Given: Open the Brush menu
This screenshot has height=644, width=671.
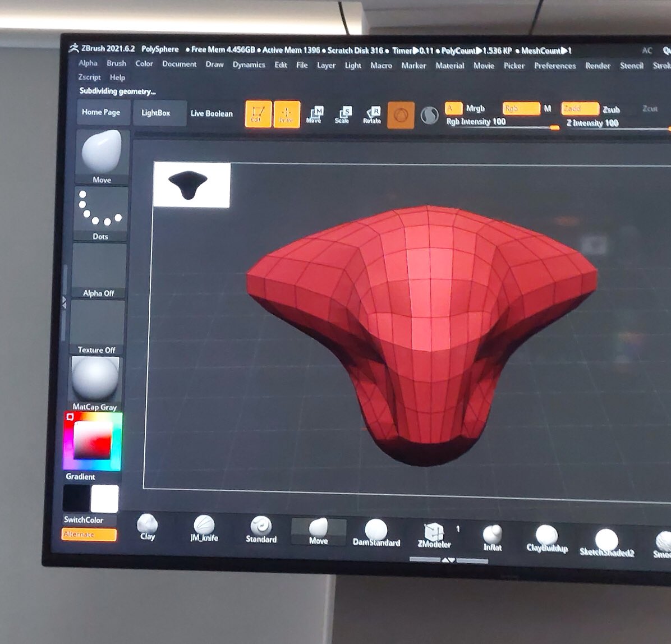Looking at the screenshot, I should click(116, 63).
